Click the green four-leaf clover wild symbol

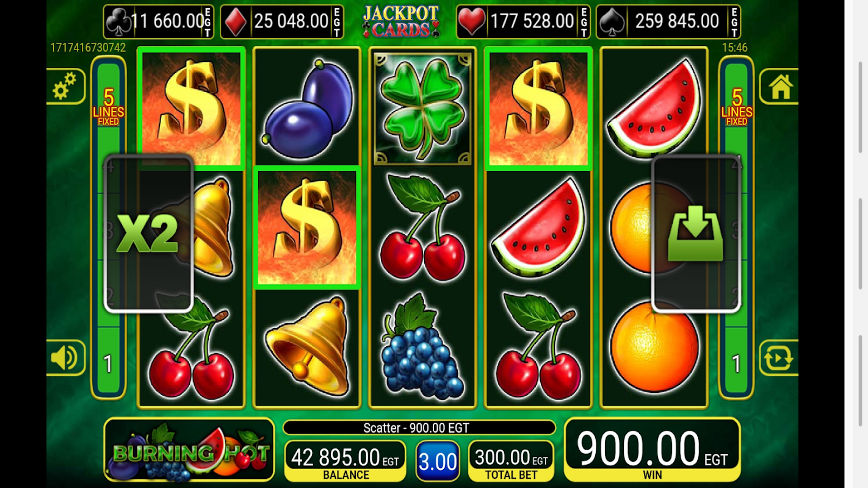tap(422, 108)
